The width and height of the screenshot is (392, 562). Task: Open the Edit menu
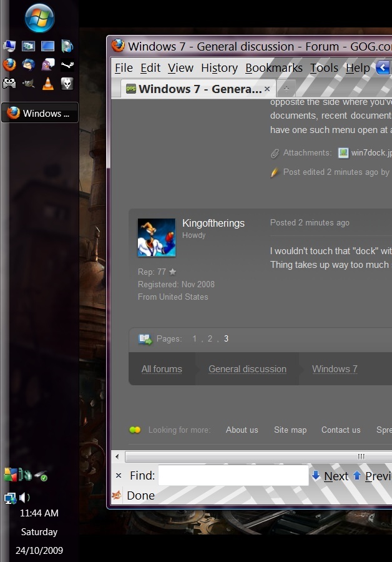150,67
